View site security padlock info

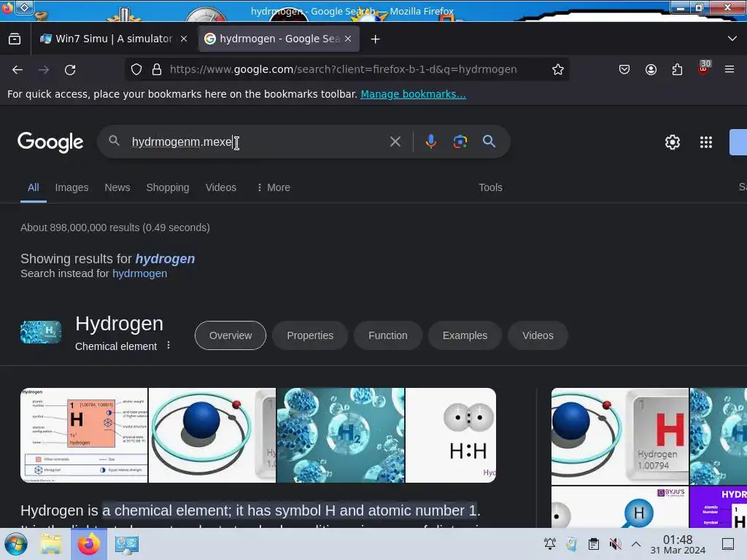point(157,69)
